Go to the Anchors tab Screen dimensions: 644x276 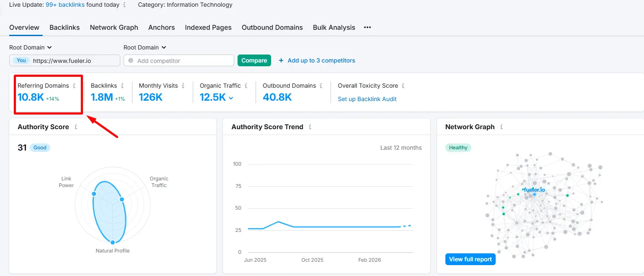(161, 27)
